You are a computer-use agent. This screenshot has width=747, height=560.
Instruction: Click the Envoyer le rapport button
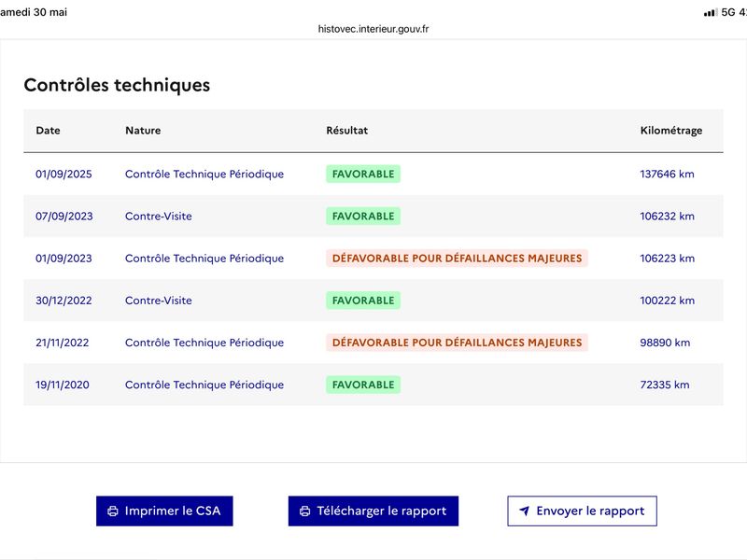582,511
